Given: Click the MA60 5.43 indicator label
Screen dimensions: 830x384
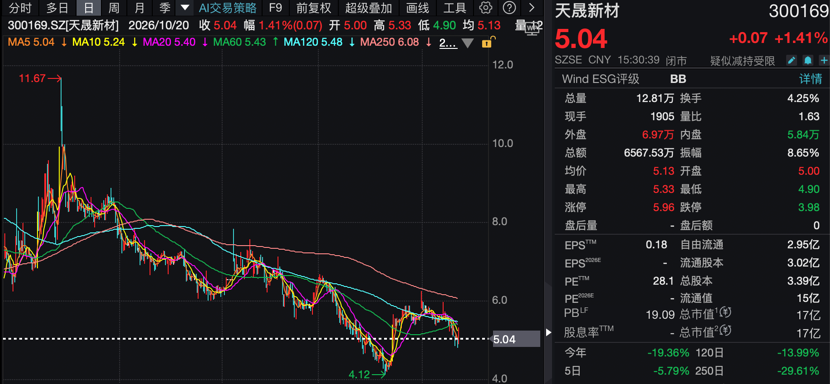Looking at the screenshot, I should 239,43.
